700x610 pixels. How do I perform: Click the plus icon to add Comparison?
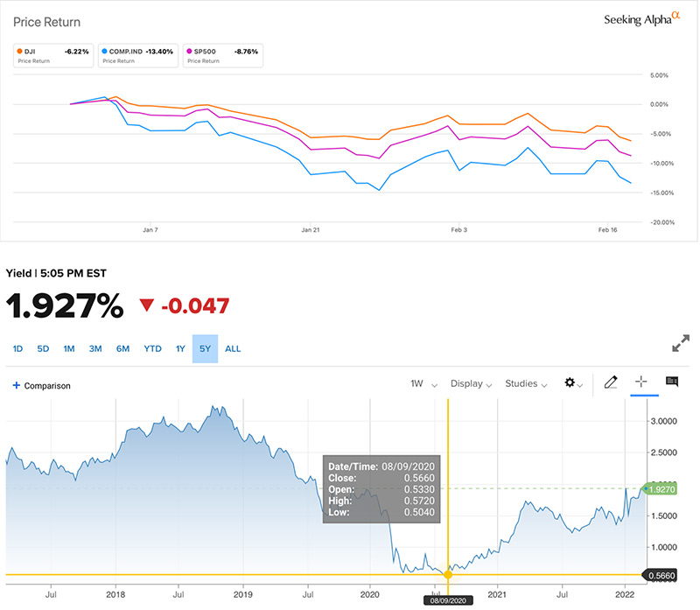click(x=16, y=385)
